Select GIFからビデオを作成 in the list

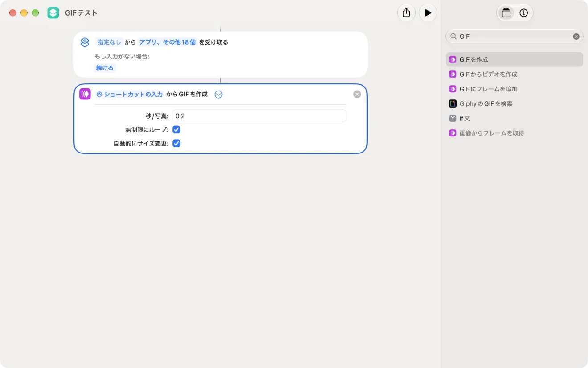514,74
